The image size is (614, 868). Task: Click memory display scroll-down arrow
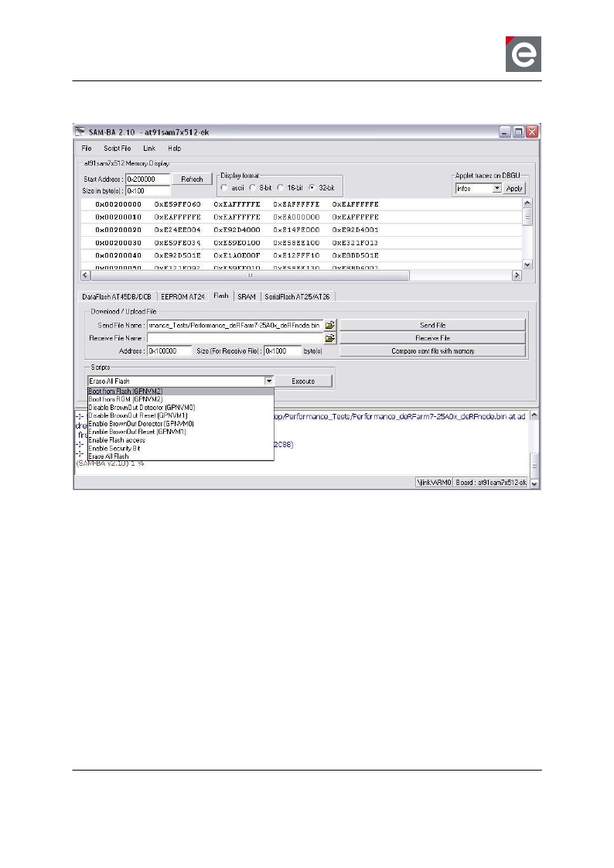click(527, 265)
